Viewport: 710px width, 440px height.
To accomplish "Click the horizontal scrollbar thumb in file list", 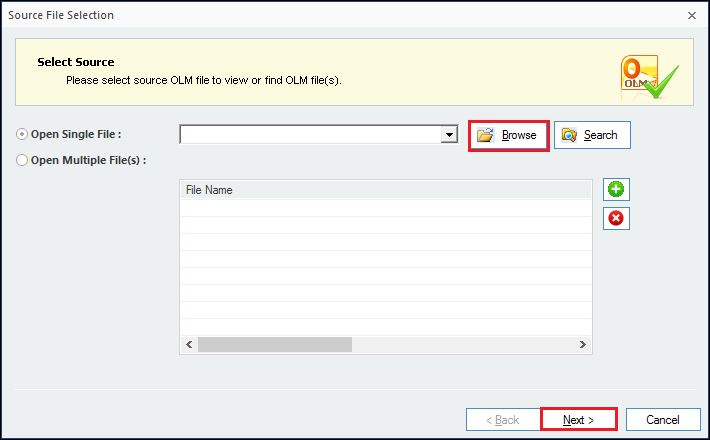I will coord(275,344).
